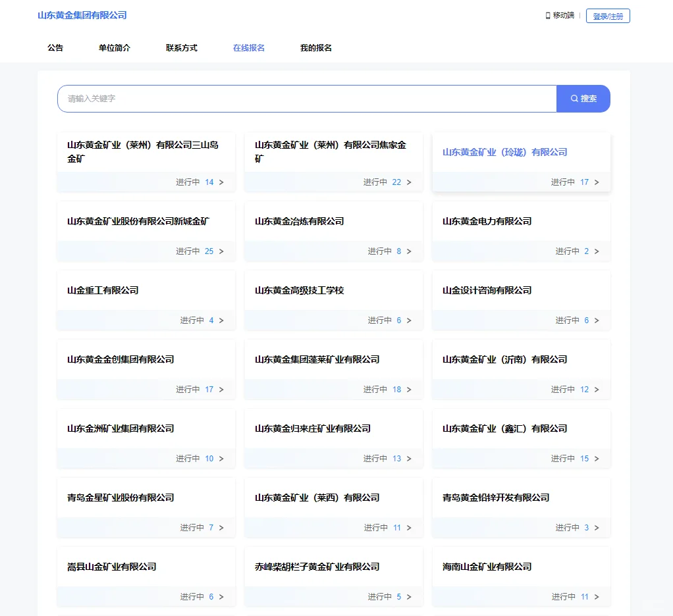
Task: Click arrow on the 归来庄矿业 card
Action: pos(409,459)
